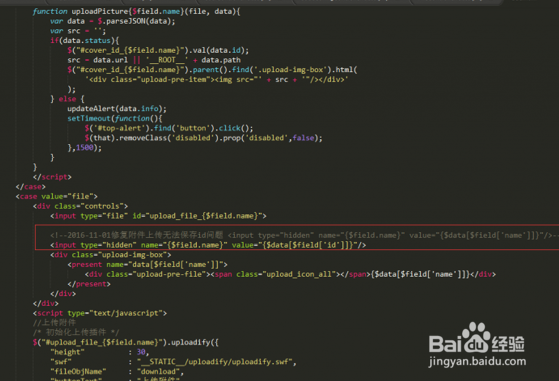Click 'updateAlert(data.info);' line
This screenshot has width=559, height=381.
(117, 109)
